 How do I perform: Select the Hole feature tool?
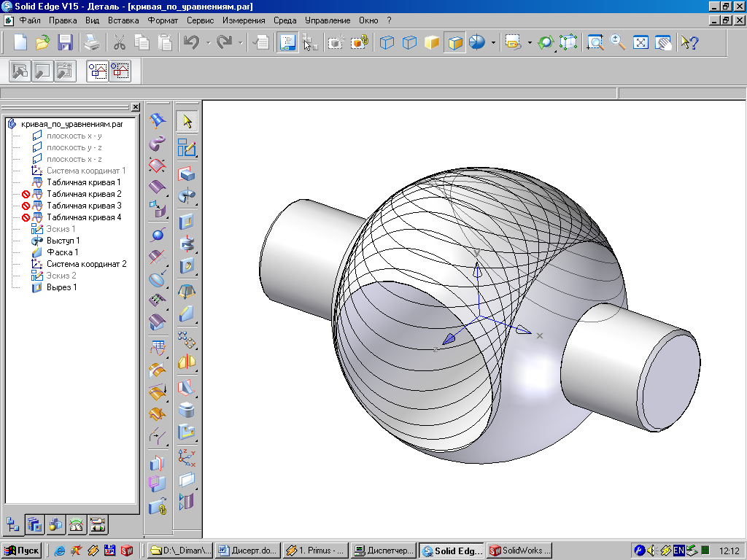(187, 265)
